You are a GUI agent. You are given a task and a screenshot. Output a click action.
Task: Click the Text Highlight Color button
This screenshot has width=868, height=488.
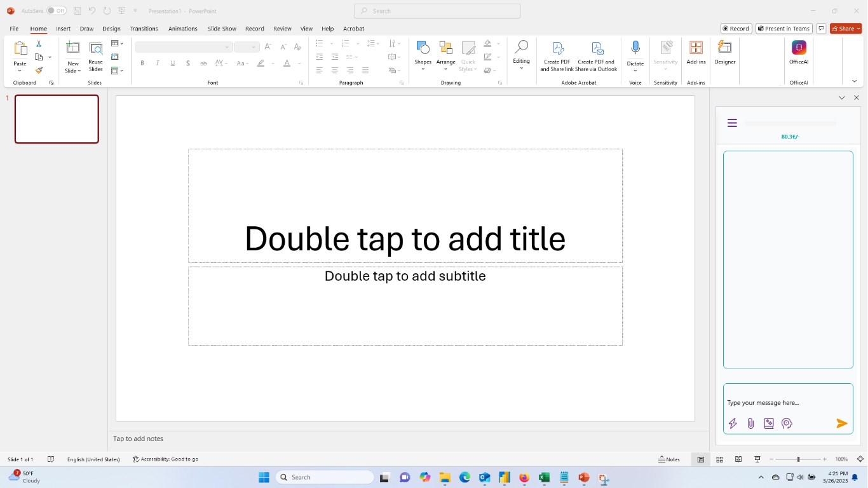click(x=261, y=63)
